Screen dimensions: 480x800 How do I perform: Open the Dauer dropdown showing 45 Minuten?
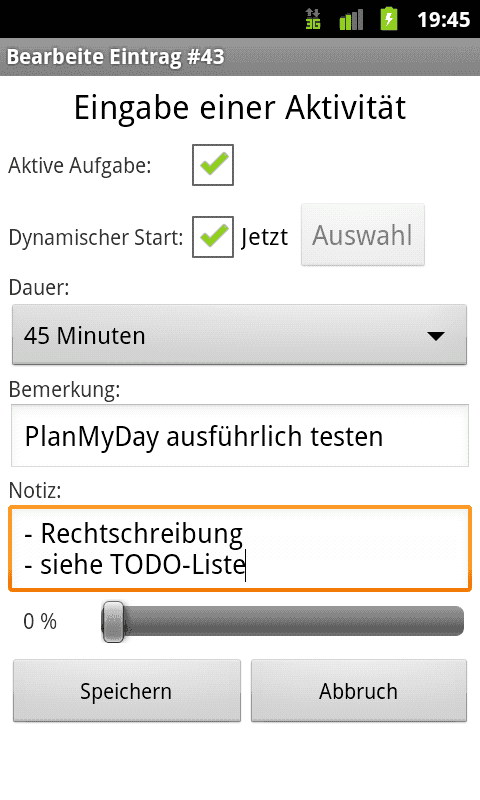[239, 335]
